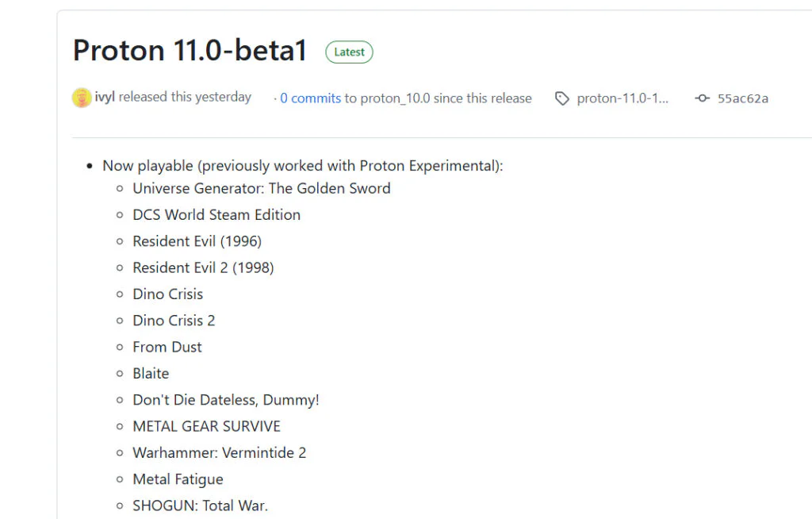The image size is (812, 519).
Task: Select the Warhammer: Vermintide 2 entry
Action: tap(219, 452)
